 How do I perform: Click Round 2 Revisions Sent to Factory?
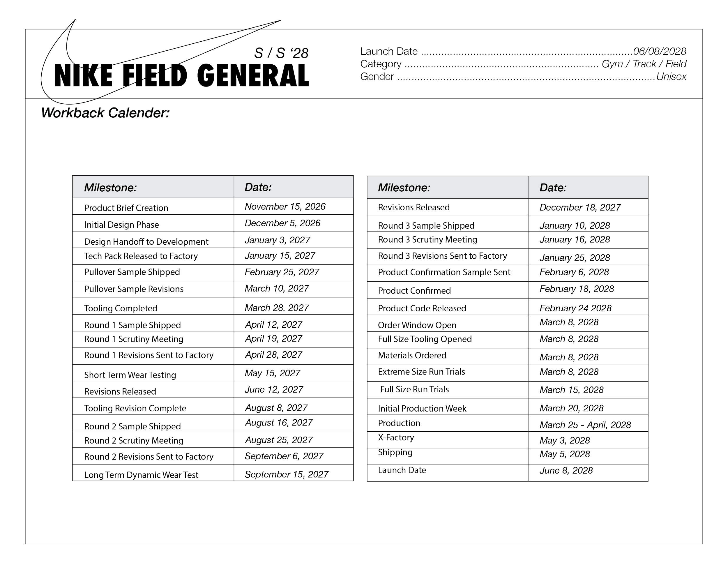click(x=149, y=457)
